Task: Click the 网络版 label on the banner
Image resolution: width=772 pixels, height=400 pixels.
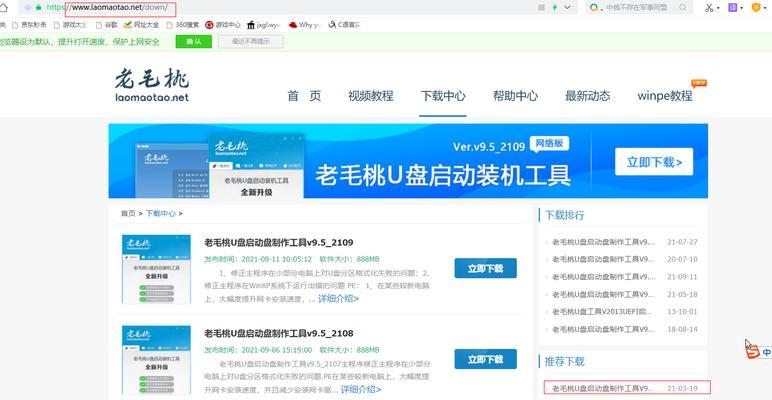Action: pyautogui.click(x=549, y=143)
